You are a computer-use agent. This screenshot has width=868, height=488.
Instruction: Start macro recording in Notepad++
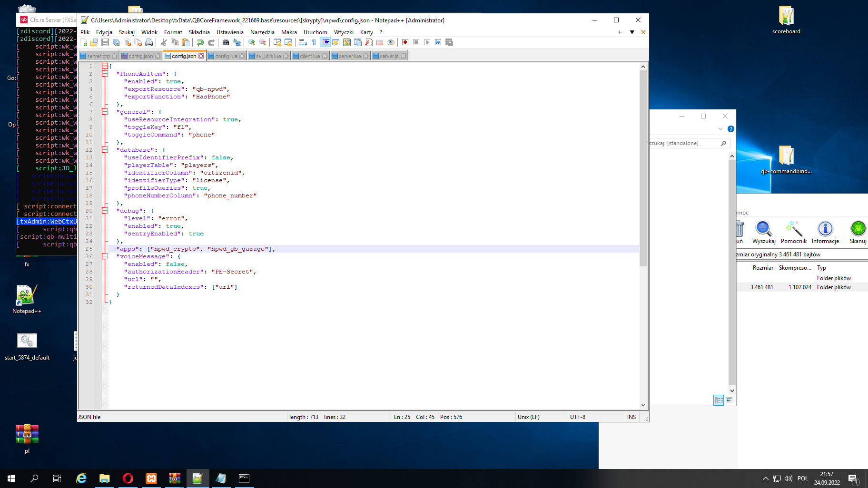405,42
